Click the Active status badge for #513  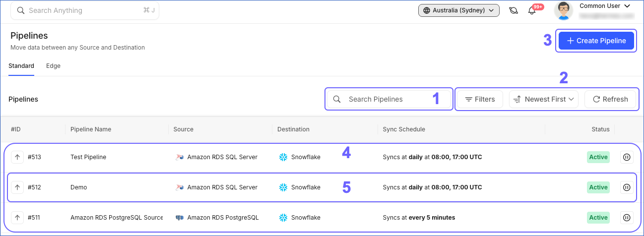click(598, 157)
